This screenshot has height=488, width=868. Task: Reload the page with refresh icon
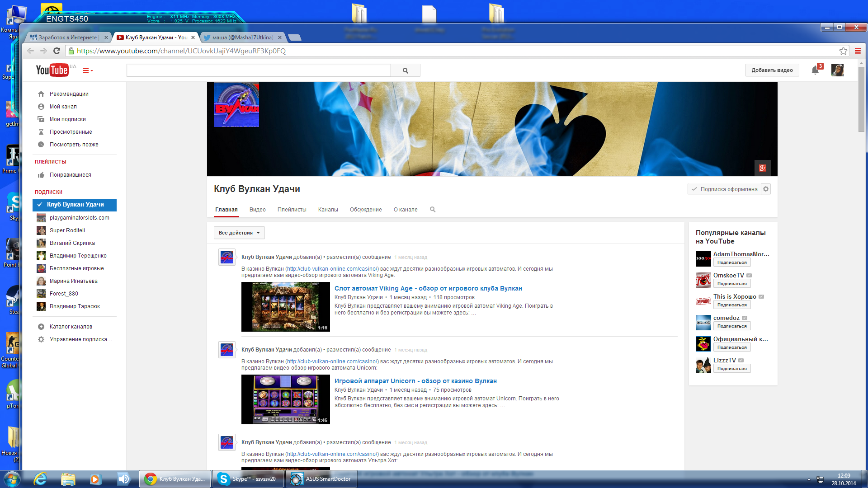coord(57,51)
